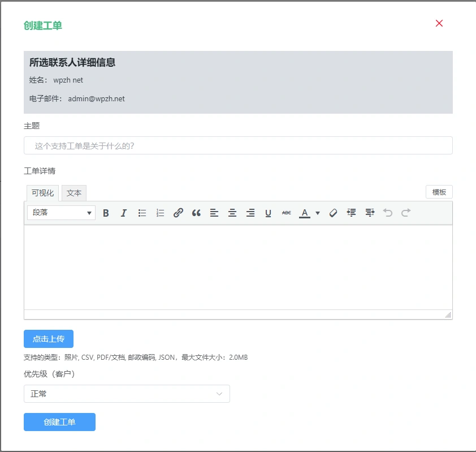
Task: Select the 可视化 editor tab
Action: (x=42, y=193)
